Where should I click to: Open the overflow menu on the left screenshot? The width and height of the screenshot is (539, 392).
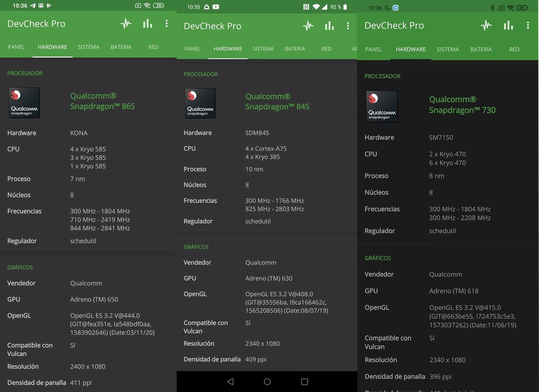167,24
